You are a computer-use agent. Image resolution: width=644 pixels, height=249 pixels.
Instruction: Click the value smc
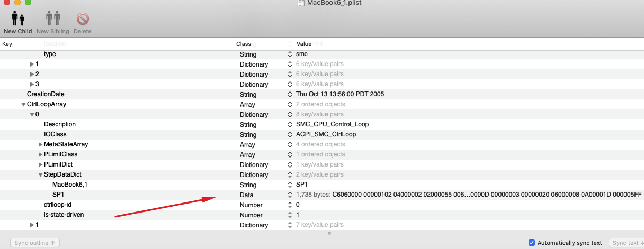pos(301,54)
